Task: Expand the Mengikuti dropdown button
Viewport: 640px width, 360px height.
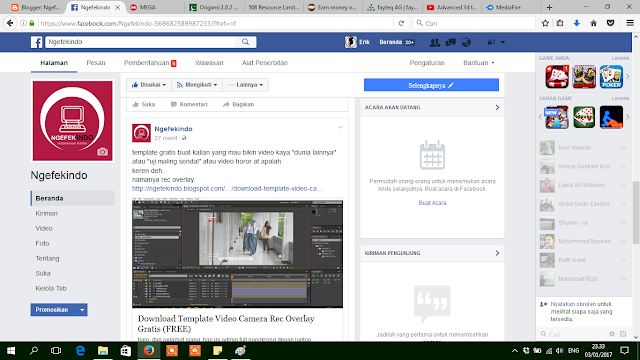Action: point(197,85)
